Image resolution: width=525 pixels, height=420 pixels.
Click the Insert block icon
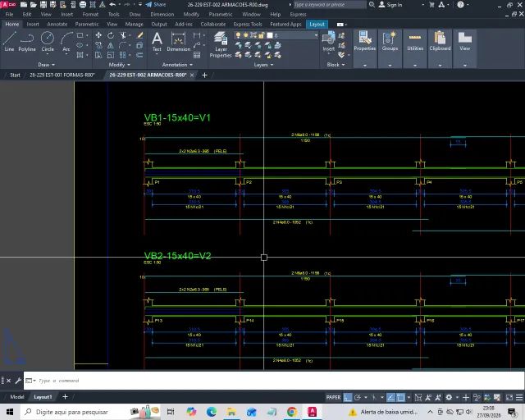pyautogui.click(x=328, y=42)
